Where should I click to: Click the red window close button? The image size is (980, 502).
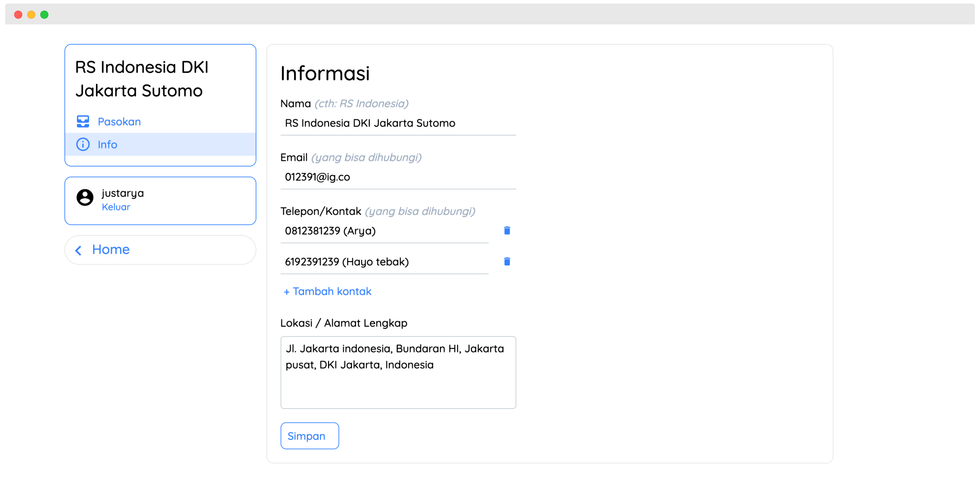pos(18,14)
